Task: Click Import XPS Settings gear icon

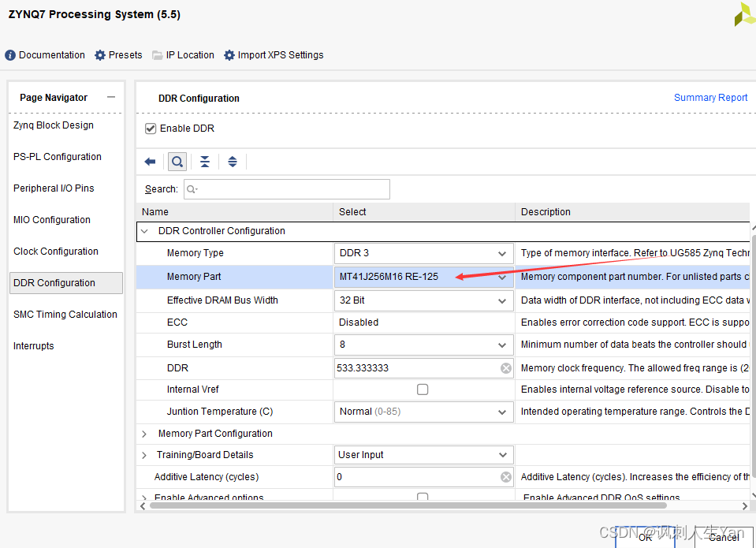Action: (229, 55)
